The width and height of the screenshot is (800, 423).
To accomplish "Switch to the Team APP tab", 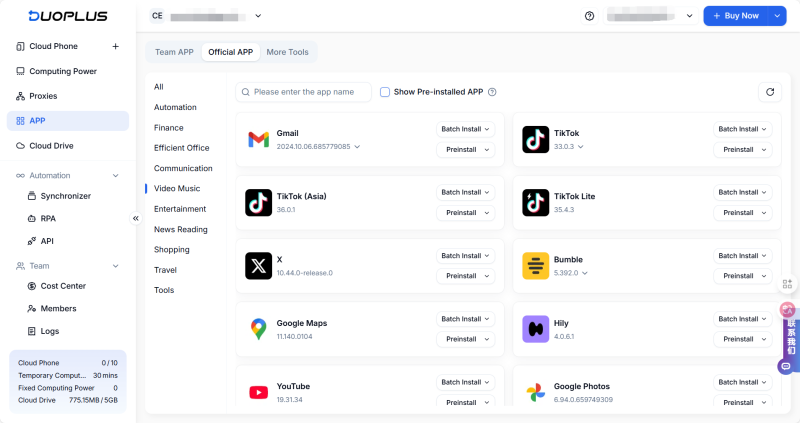I will click(174, 52).
